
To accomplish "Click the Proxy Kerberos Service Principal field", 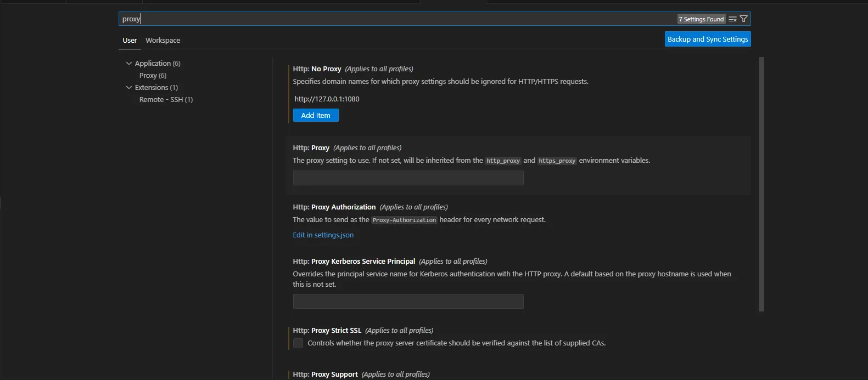I will tap(408, 302).
